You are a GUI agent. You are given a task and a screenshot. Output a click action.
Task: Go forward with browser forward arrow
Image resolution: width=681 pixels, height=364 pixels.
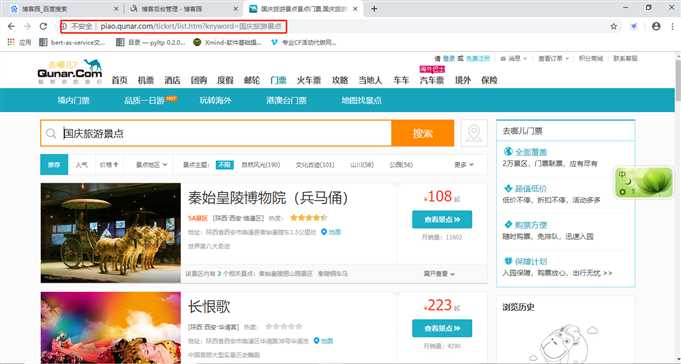click(27, 26)
